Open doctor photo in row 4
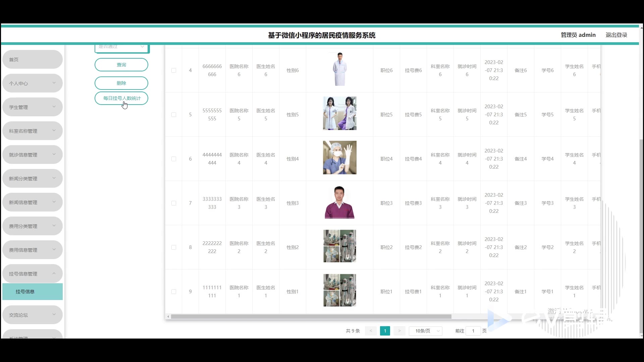The height and width of the screenshot is (362, 644). 339,69
